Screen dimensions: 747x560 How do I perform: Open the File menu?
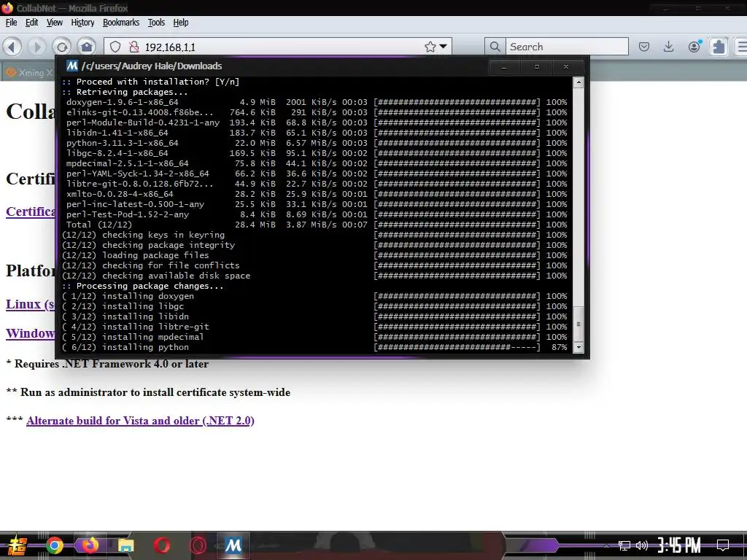(x=11, y=23)
